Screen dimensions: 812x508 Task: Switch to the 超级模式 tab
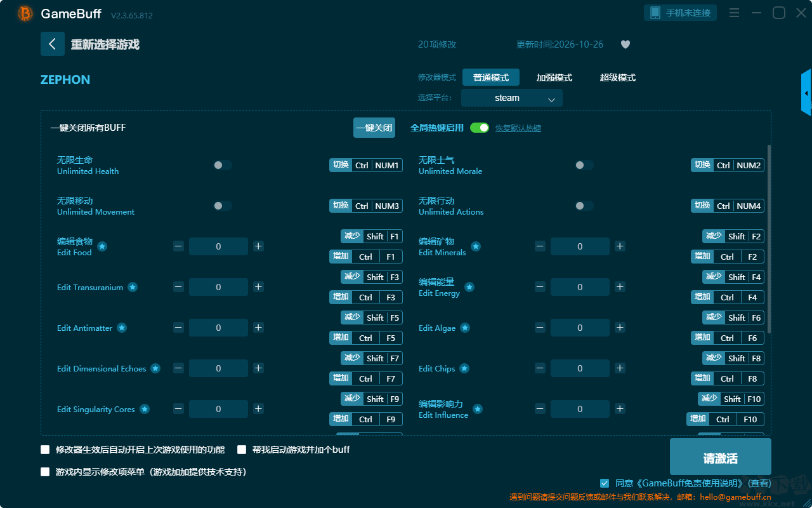618,77
